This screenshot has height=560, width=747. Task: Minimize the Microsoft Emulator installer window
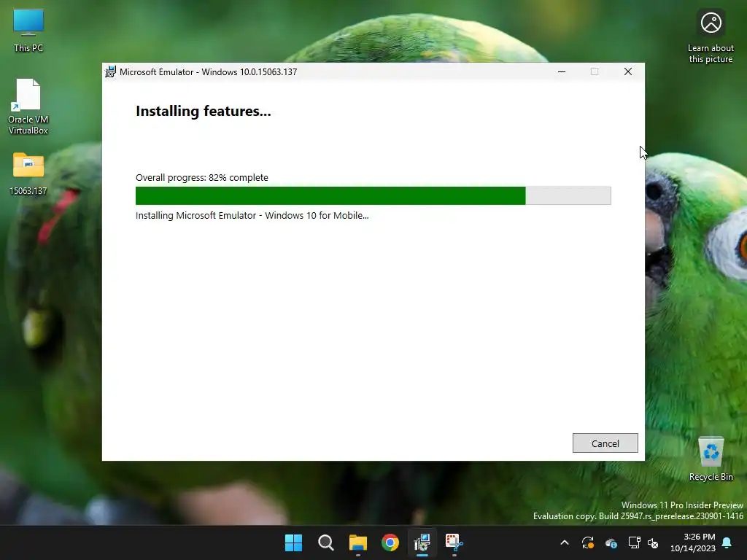pyautogui.click(x=562, y=71)
